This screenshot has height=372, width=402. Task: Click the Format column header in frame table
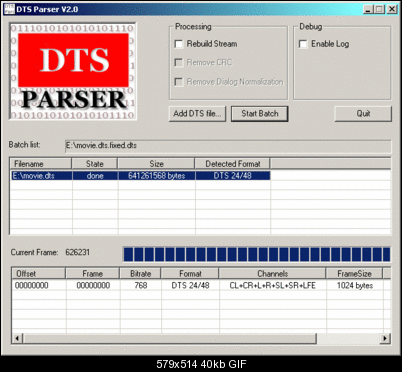coord(190,273)
